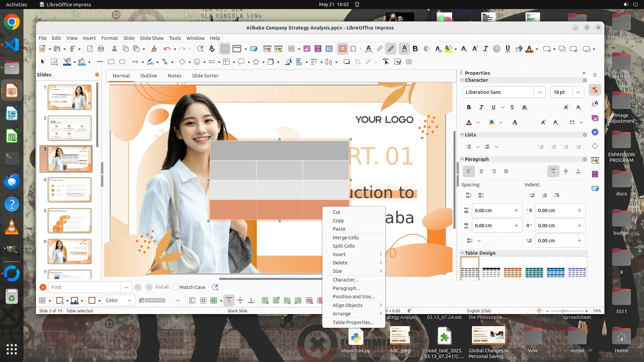Click the Undo arrow icon
Viewport: 644px width, 362px height.
coord(167,49)
